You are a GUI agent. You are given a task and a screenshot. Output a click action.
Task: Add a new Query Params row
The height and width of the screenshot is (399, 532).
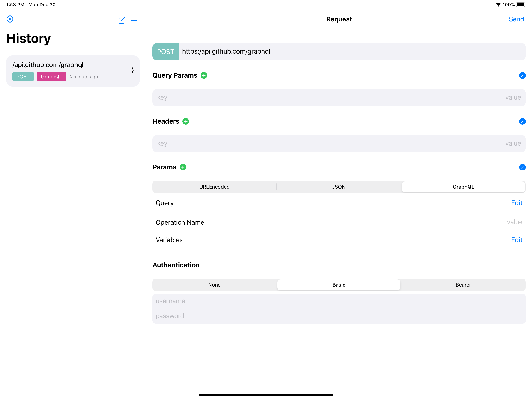click(x=204, y=75)
